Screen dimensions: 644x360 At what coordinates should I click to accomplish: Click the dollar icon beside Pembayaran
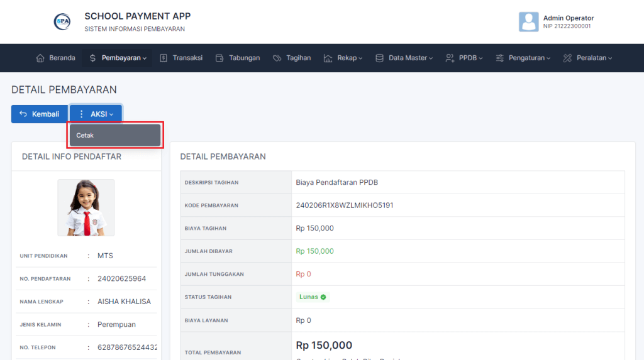(x=93, y=58)
